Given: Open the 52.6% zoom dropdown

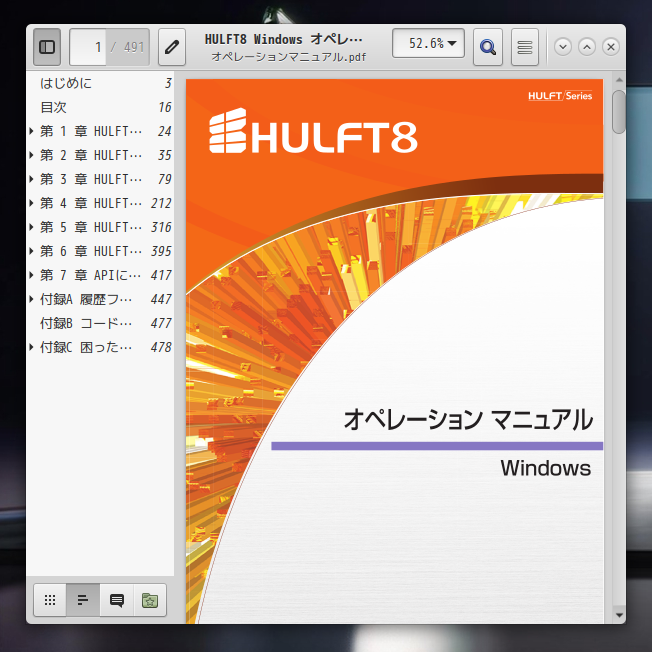Looking at the screenshot, I should [x=428, y=43].
